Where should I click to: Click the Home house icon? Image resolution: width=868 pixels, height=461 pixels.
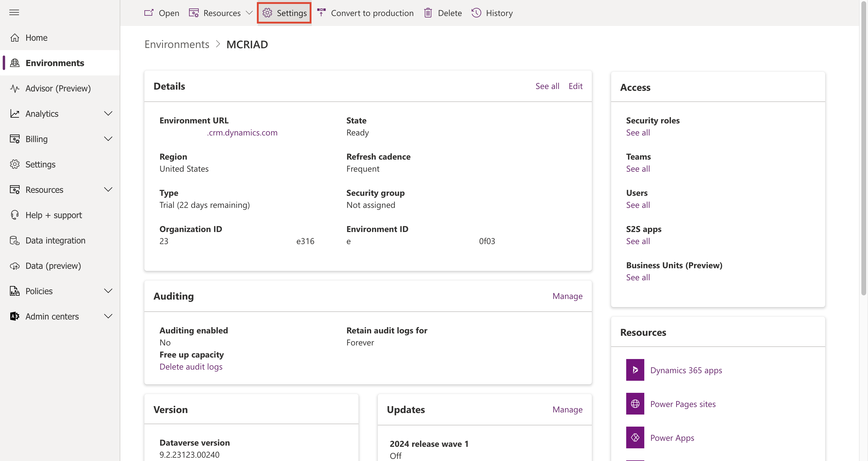pyautogui.click(x=14, y=37)
